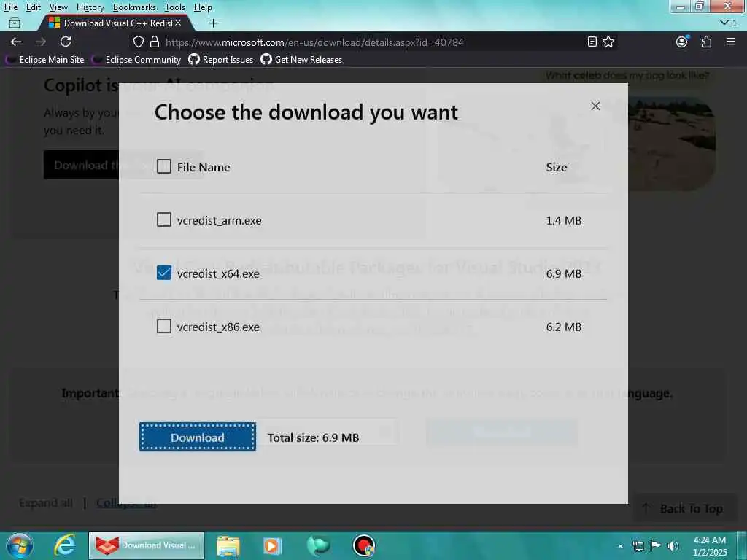Open the extensions puzzle icon
Screen dimensions: 747x560
[x=706, y=42]
